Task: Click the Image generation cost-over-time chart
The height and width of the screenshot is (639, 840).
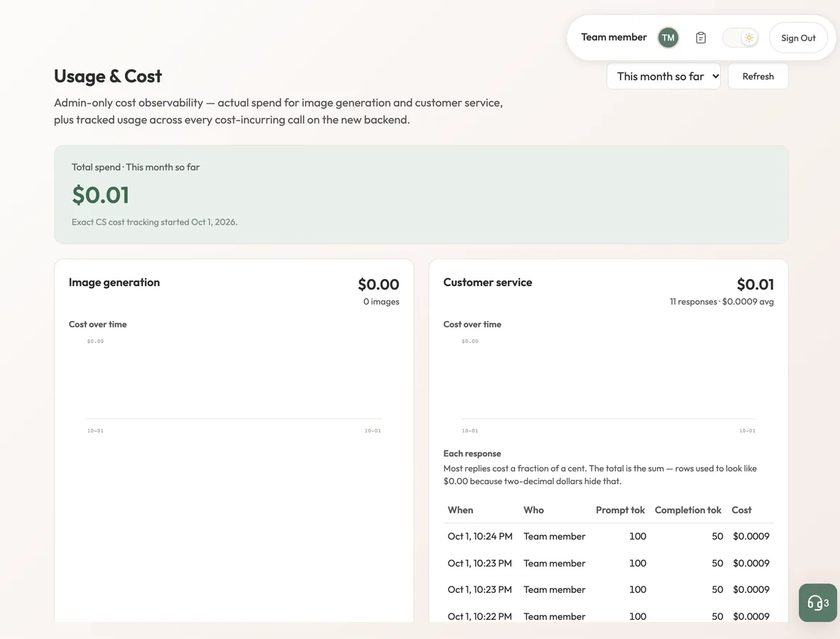Action: (233, 385)
